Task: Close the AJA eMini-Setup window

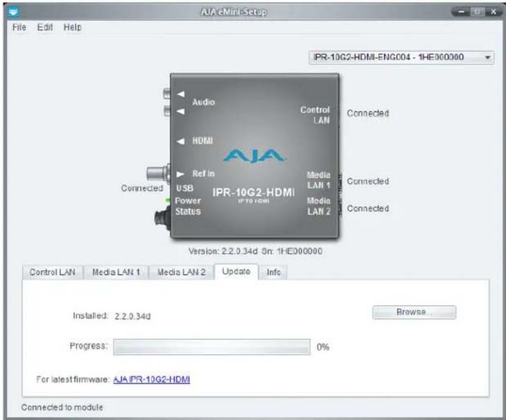Action: [x=493, y=12]
